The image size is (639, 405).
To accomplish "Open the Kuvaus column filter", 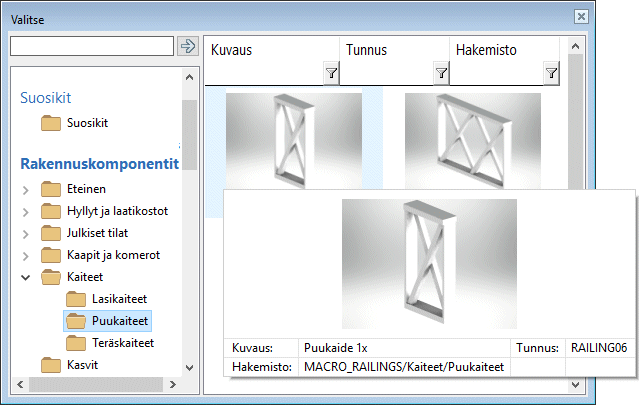I will click(331, 73).
